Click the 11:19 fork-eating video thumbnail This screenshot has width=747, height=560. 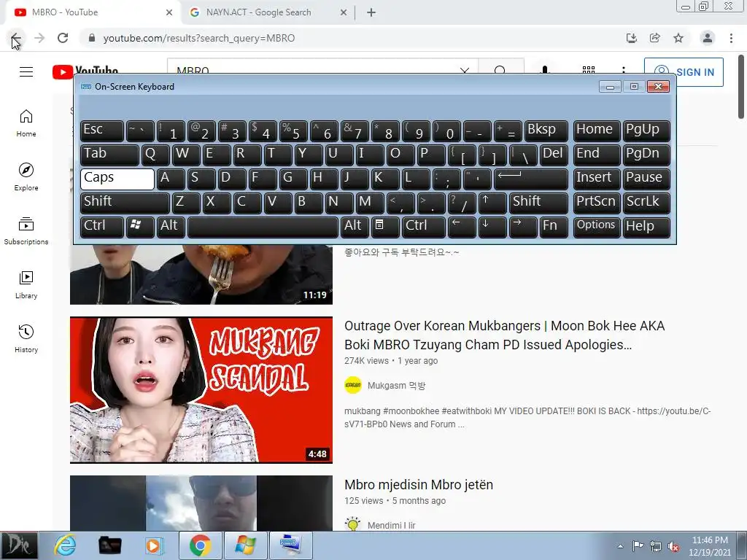(201, 274)
